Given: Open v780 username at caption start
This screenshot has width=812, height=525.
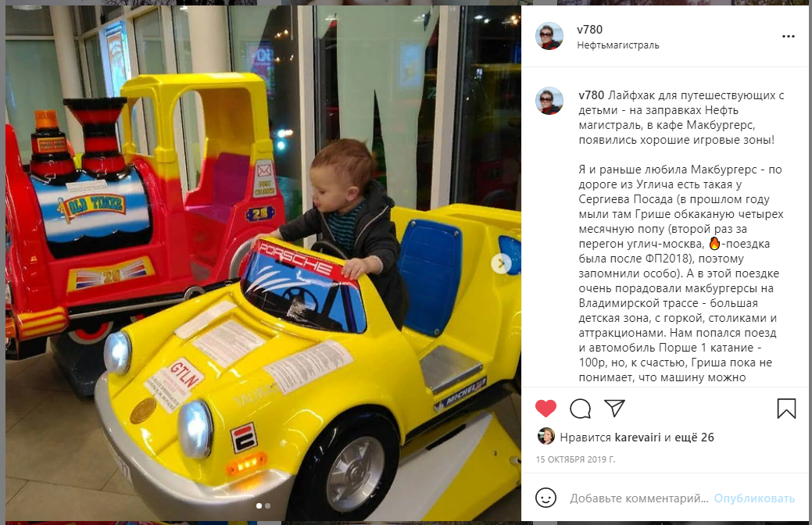Looking at the screenshot, I should tap(592, 95).
